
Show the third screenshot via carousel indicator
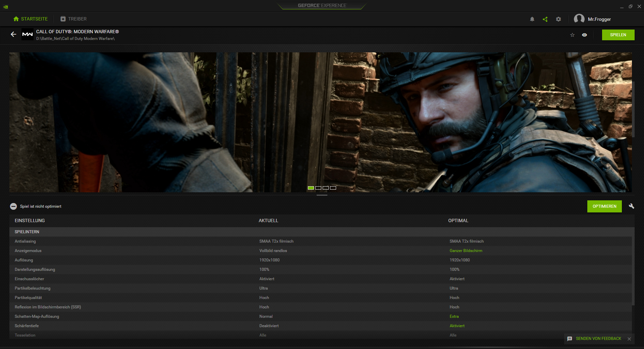pos(326,188)
